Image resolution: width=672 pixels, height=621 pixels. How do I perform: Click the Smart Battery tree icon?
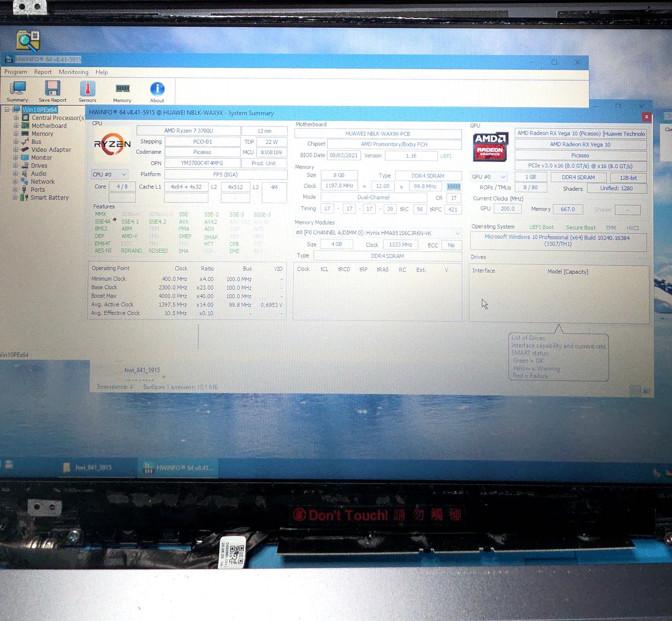[x=24, y=197]
